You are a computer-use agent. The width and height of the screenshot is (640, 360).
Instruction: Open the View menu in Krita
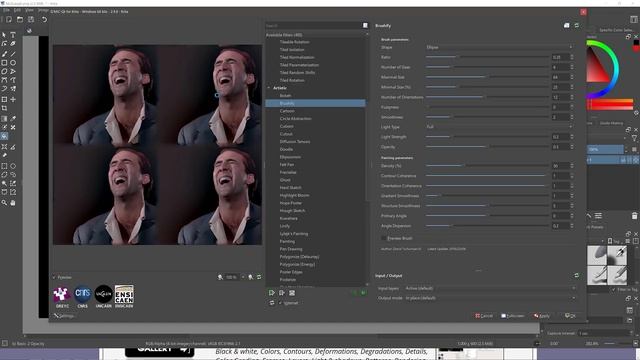coord(29,10)
